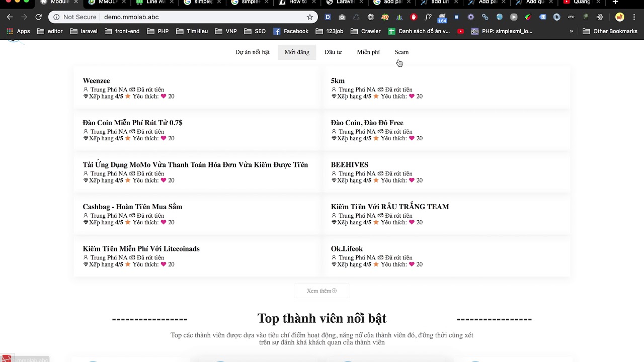
Task: Open the Miễn phí tab
Action: (368, 52)
